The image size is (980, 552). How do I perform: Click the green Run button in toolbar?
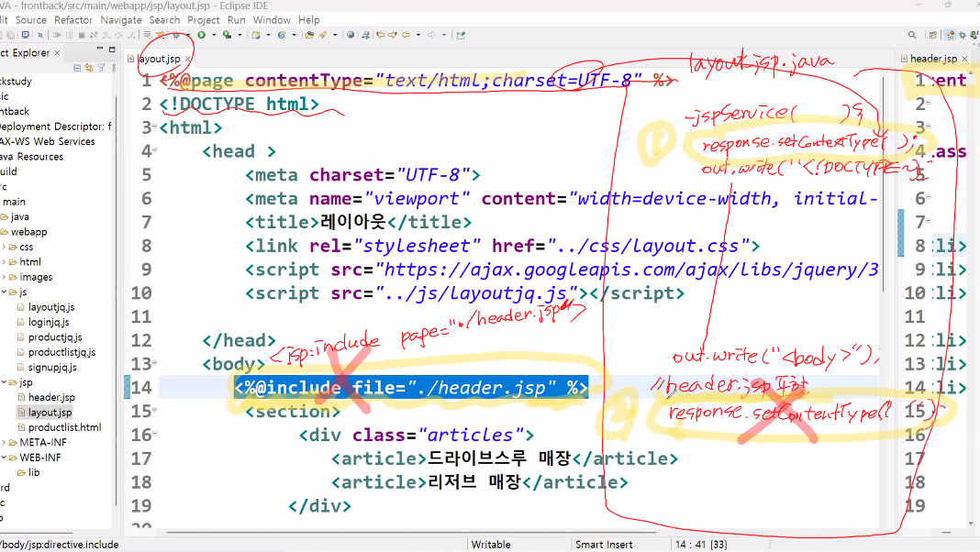click(x=201, y=35)
